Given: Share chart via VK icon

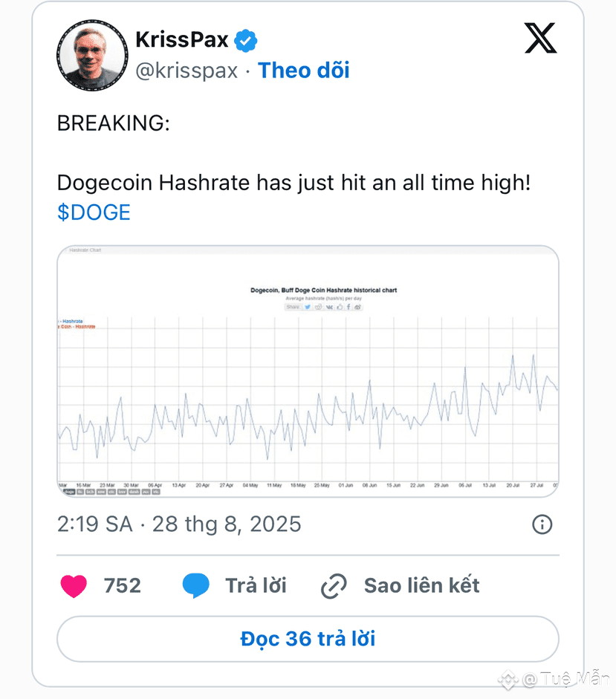Looking at the screenshot, I should (x=329, y=307).
